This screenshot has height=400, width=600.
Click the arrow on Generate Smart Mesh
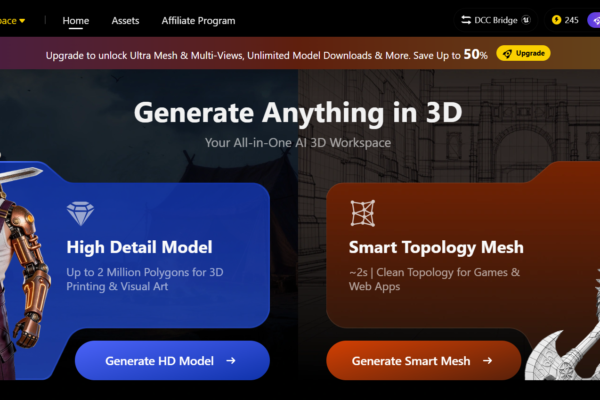pos(488,361)
